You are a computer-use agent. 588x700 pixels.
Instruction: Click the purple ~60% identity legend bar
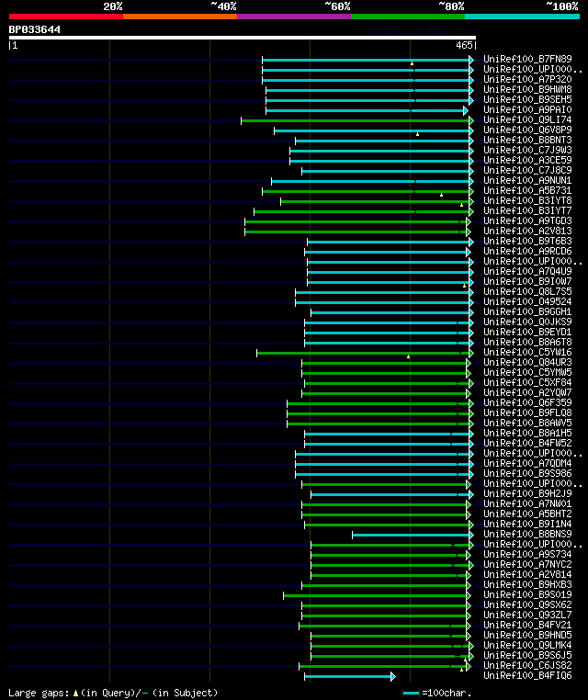(x=294, y=17)
